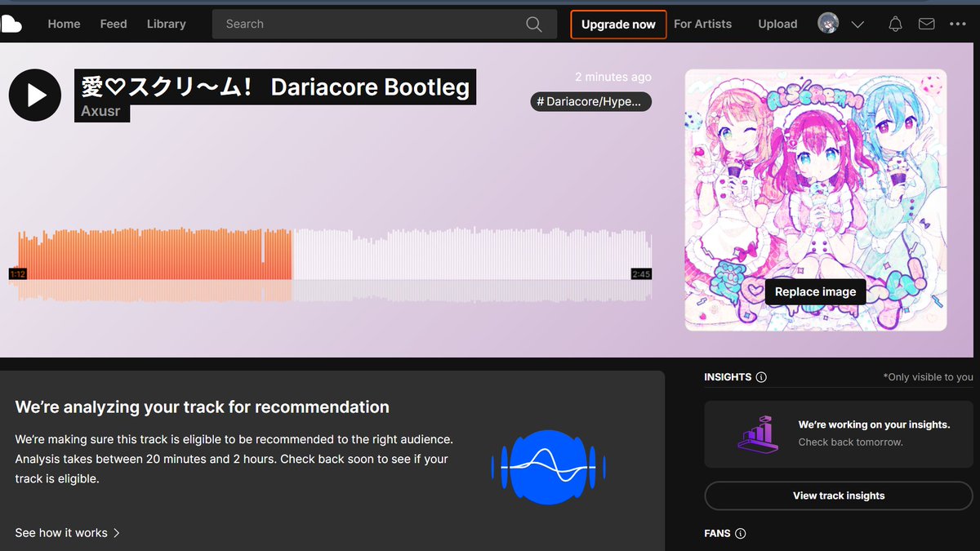This screenshot has width=980, height=551.
Task: Click the 'We're working on your insights.' text
Action: (x=874, y=424)
